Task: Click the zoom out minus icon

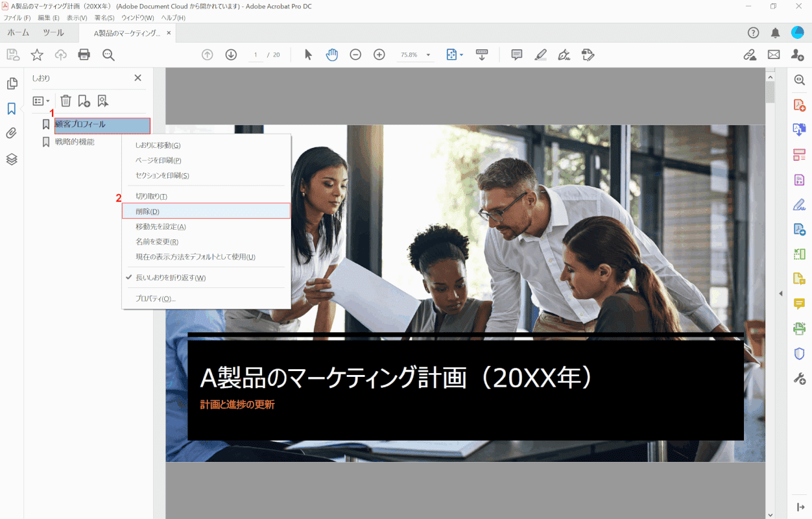Action: 355,55
